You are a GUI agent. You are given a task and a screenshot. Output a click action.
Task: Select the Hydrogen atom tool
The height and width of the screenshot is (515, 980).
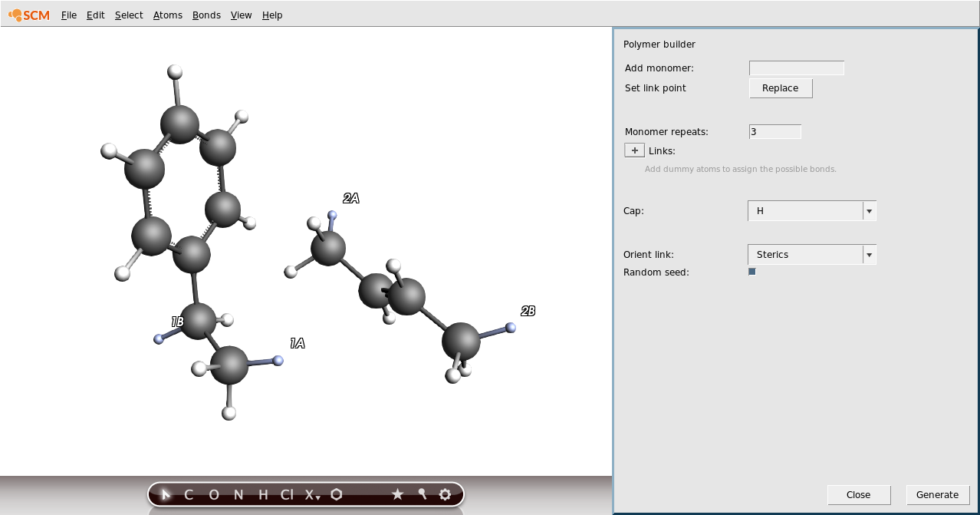point(264,494)
